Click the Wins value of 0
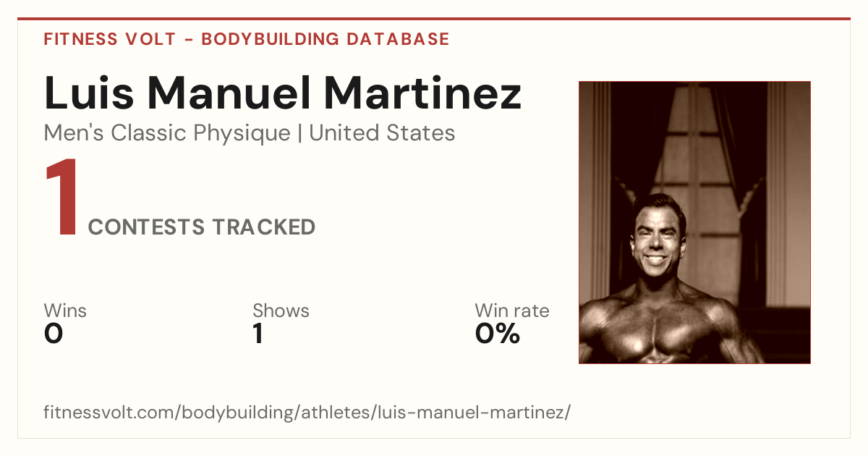The image size is (868, 456). click(54, 334)
